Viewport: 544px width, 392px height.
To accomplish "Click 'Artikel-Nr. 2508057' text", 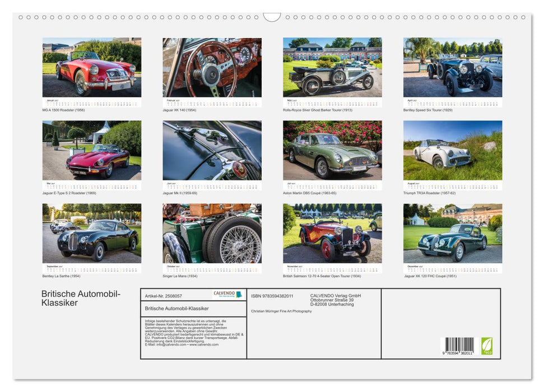I will click(164, 296).
